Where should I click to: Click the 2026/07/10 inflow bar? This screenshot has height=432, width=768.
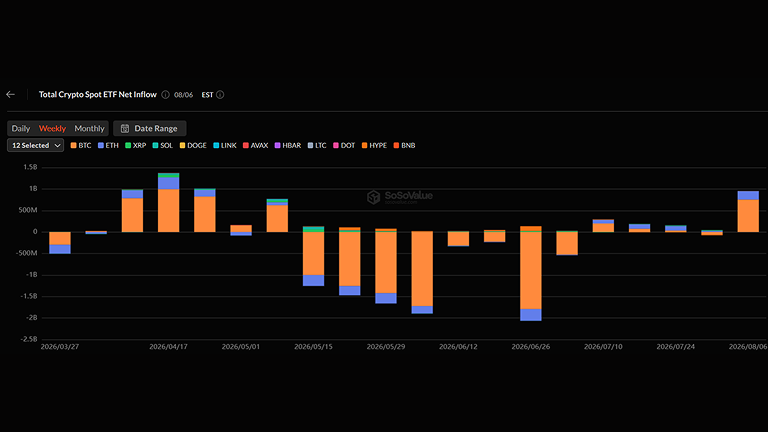tap(603, 226)
